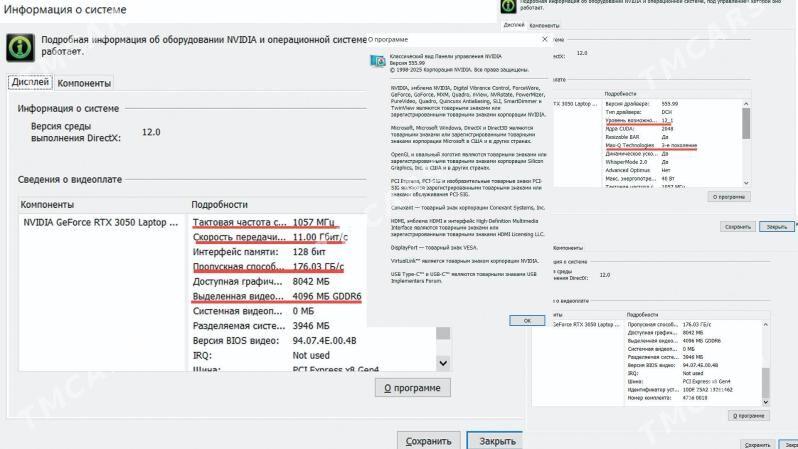
Task: Click "Пропускная способ..." row in large window
Action: click(268, 267)
